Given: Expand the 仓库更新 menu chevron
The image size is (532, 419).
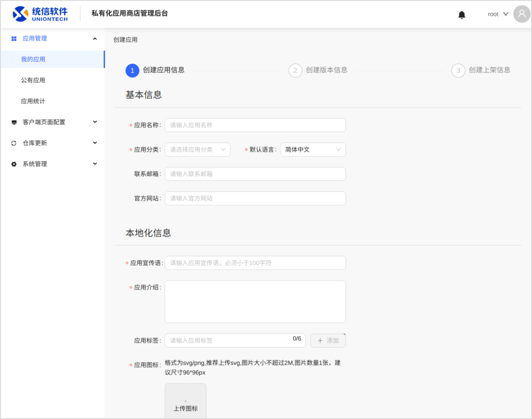Looking at the screenshot, I should point(95,143).
